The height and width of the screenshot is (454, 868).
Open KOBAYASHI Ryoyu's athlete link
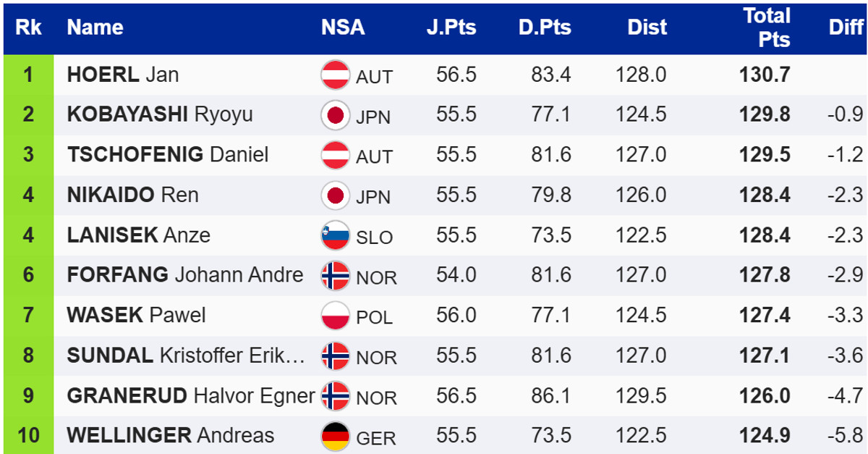(160, 115)
